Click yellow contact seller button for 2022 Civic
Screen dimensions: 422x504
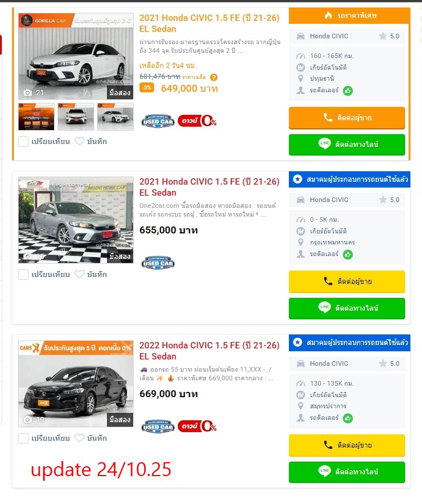(x=347, y=445)
